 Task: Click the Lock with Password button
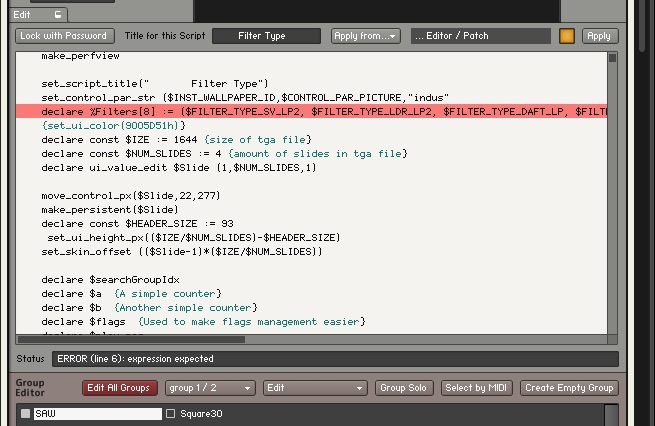[x=65, y=36]
